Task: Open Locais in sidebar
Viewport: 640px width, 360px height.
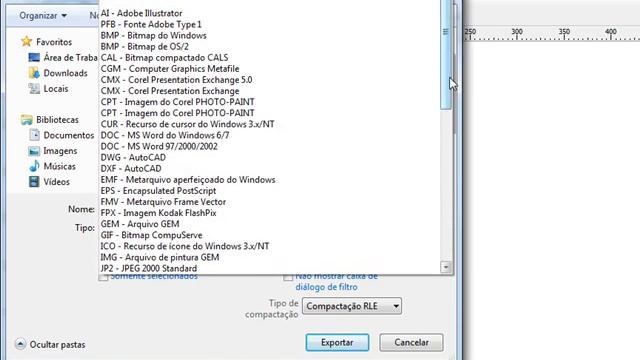Action: coord(48,89)
